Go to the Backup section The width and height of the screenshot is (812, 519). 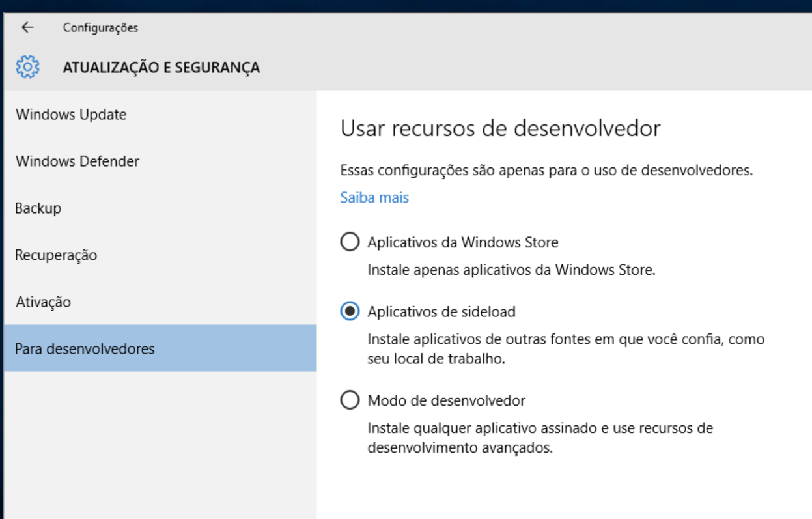(38, 208)
